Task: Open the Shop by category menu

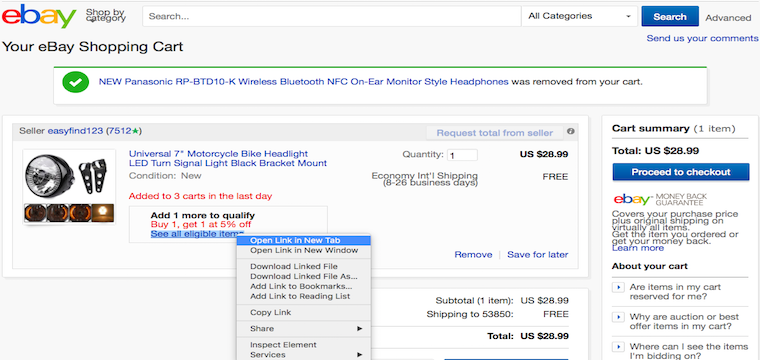Action: click(x=106, y=16)
